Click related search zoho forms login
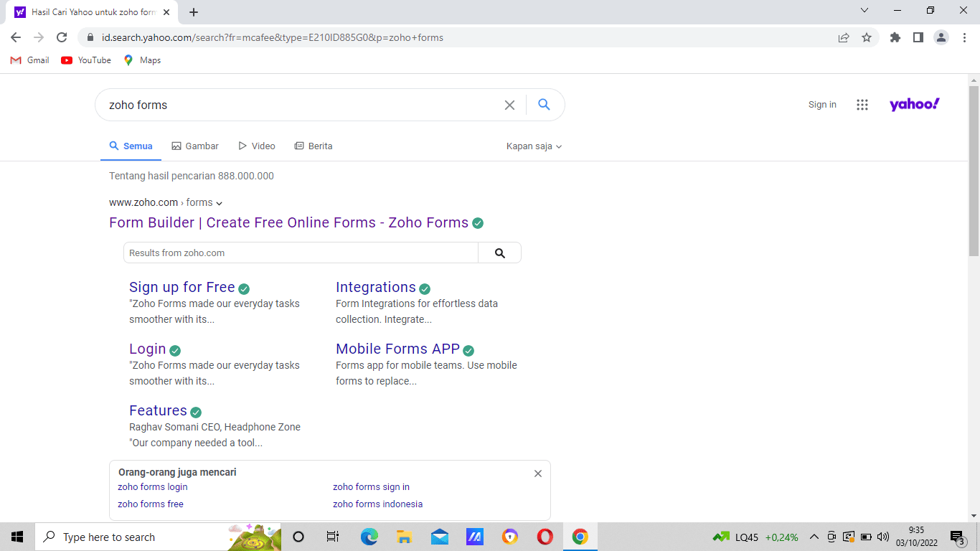The width and height of the screenshot is (980, 551). (153, 486)
